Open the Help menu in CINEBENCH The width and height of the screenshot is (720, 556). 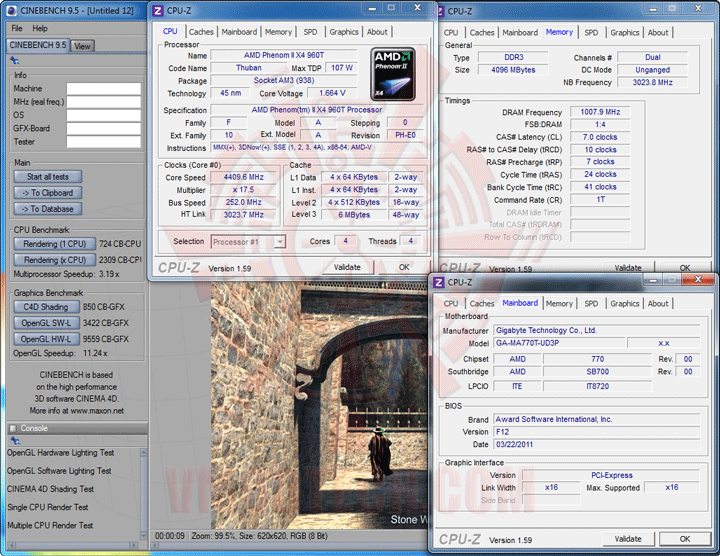(40, 28)
